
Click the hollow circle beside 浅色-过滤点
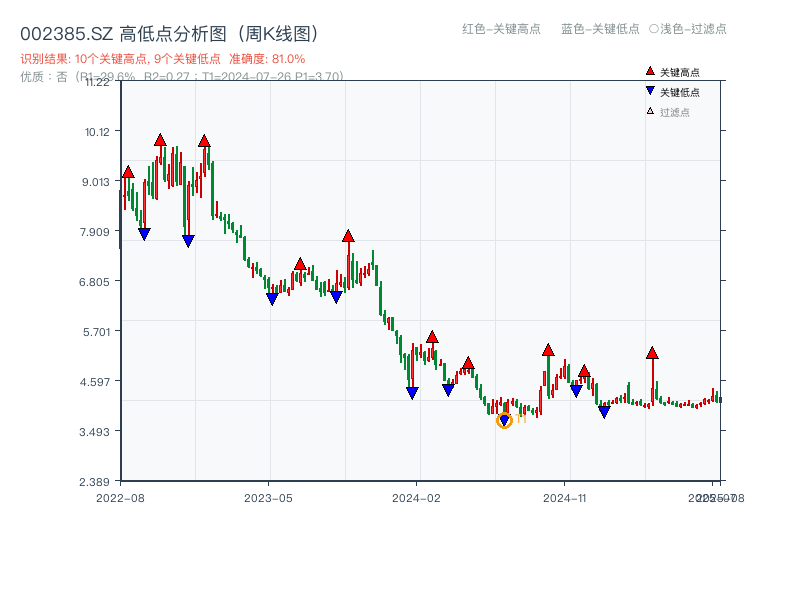[653, 29]
